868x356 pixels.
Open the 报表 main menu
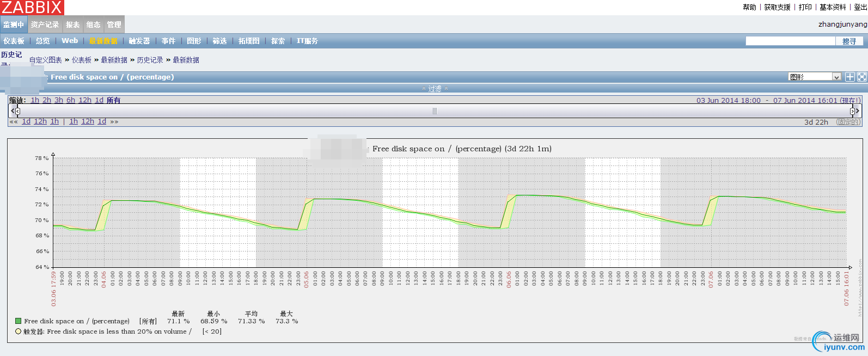[73, 24]
